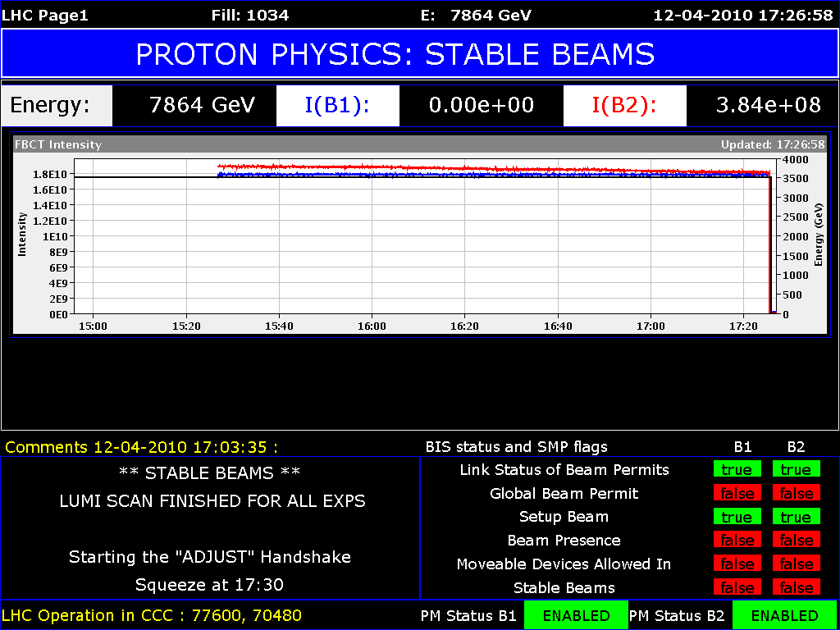Toggle B1 Link Status of Beam Permits flag
This screenshot has height=630, width=840.
736,470
